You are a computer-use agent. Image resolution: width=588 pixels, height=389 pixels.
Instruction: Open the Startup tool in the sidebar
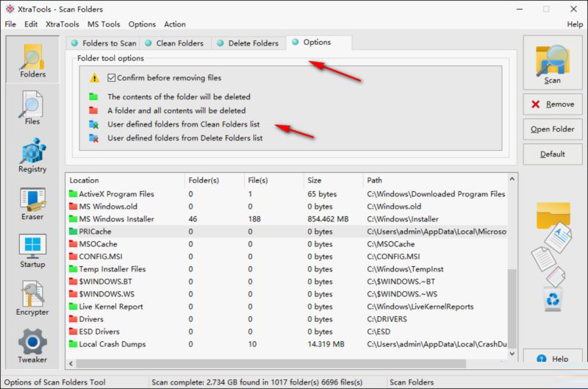tap(32, 251)
